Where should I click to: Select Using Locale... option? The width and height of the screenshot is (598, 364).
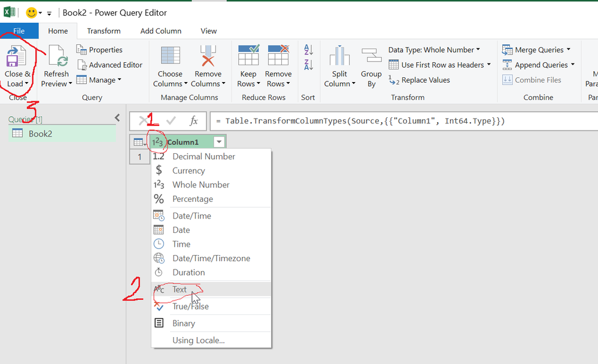coord(211,340)
